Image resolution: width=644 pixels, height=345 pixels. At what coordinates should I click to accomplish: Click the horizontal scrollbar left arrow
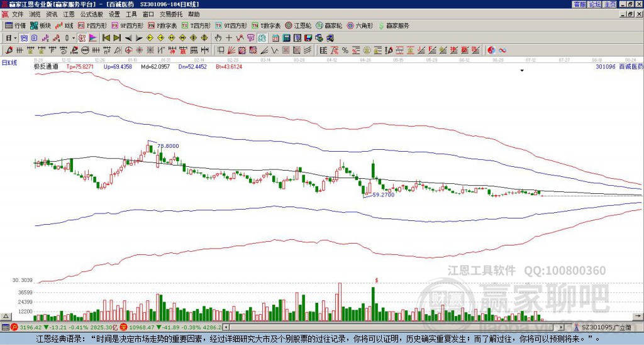(226, 327)
